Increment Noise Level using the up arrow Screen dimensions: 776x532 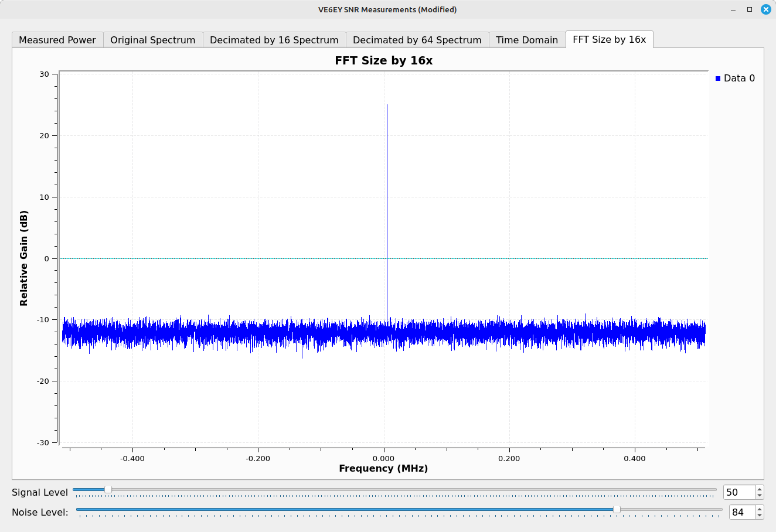pos(760,509)
